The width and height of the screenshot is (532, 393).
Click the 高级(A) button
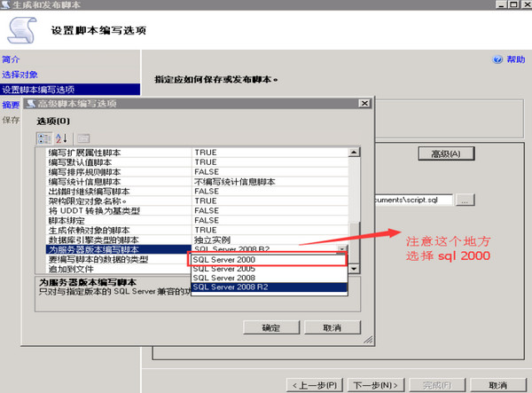point(446,153)
